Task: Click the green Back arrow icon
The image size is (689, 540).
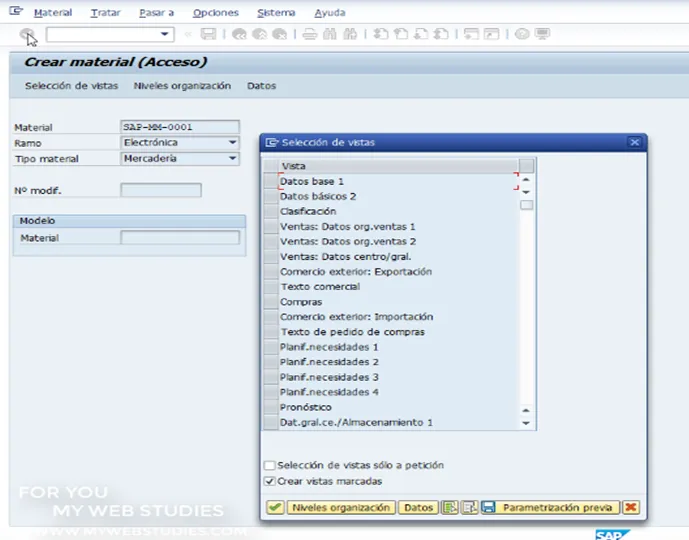Action: pos(239,34)
